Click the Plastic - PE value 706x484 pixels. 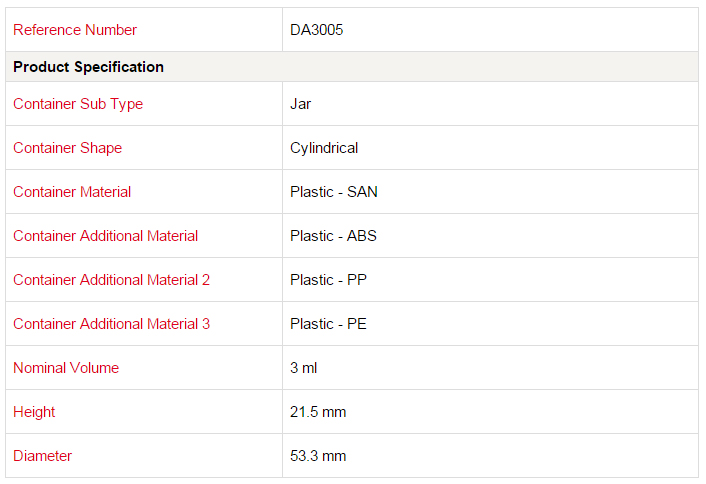328,324
